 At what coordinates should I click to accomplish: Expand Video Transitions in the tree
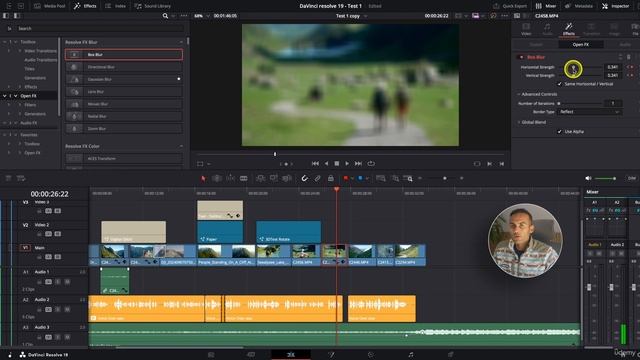coord(20,51)
